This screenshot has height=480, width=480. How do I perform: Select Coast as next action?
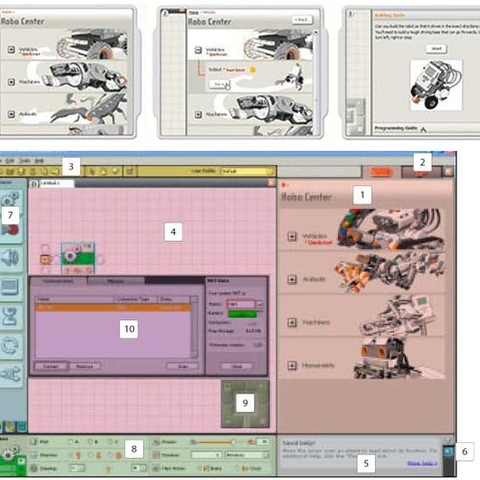coord(250,469)
